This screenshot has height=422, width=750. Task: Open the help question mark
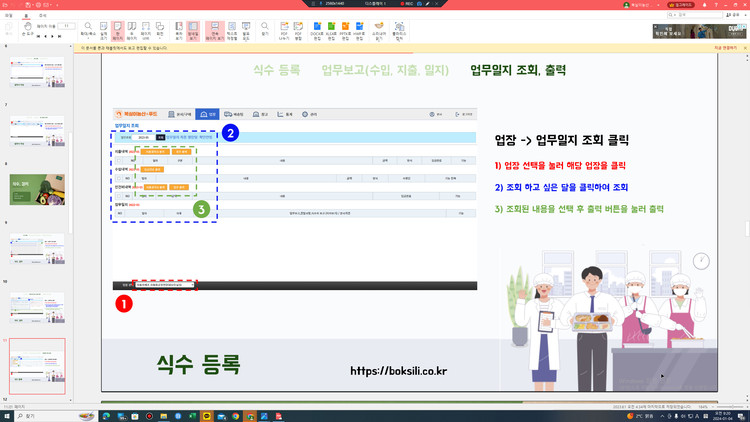point(716,5)
